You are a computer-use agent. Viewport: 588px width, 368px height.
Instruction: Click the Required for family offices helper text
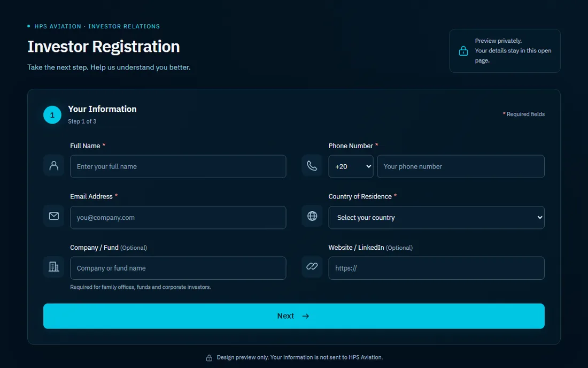[x=140, y=287]
